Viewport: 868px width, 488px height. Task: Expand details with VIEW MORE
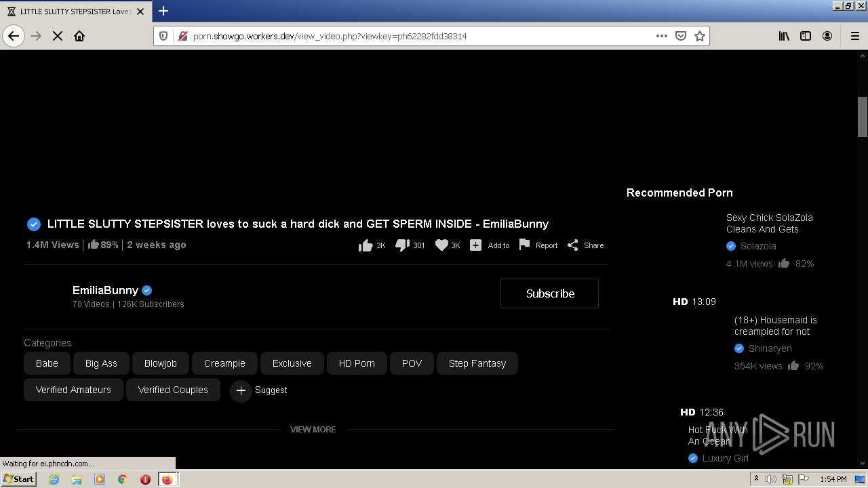(x=313, y=429)
